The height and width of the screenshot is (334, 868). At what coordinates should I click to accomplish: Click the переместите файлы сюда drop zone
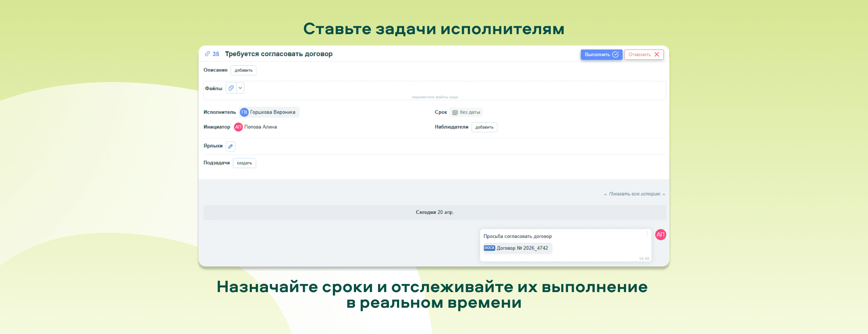pyautogui.click(x=435, y=91)
